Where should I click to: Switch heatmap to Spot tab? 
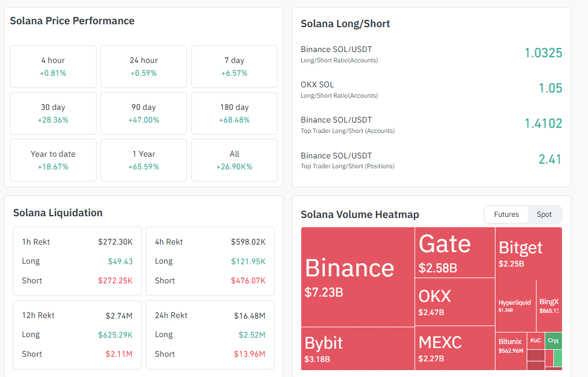click(544, 214)
